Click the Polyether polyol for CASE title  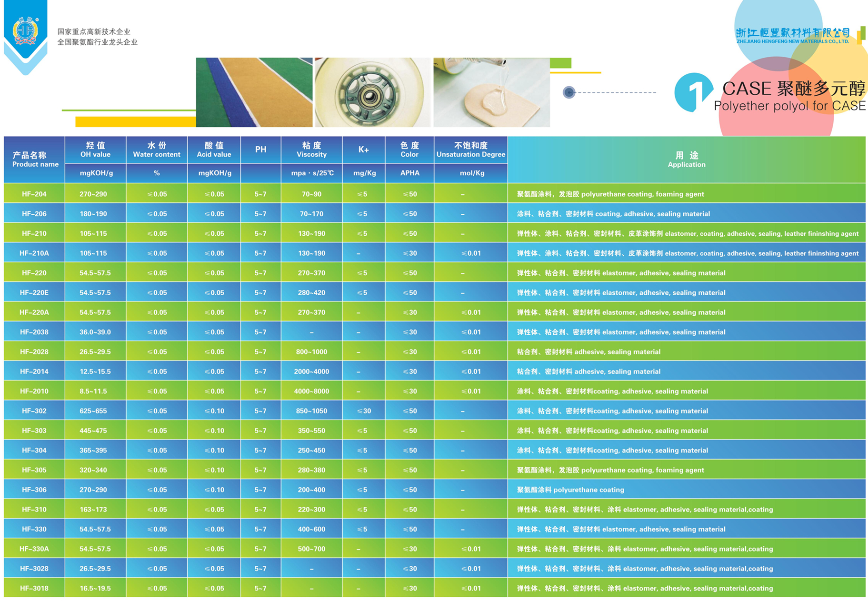coord(789,106)
